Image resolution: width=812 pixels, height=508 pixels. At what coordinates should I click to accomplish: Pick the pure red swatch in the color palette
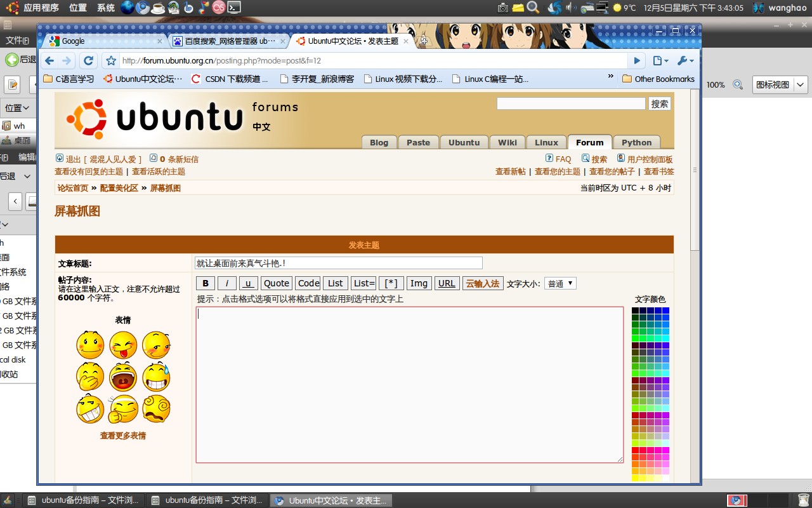636,450
